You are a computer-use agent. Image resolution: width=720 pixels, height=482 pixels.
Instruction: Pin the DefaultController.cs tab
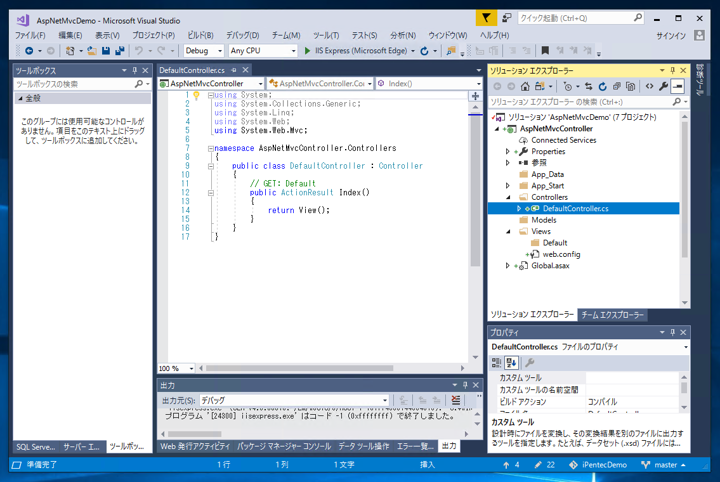coord(234,70)
